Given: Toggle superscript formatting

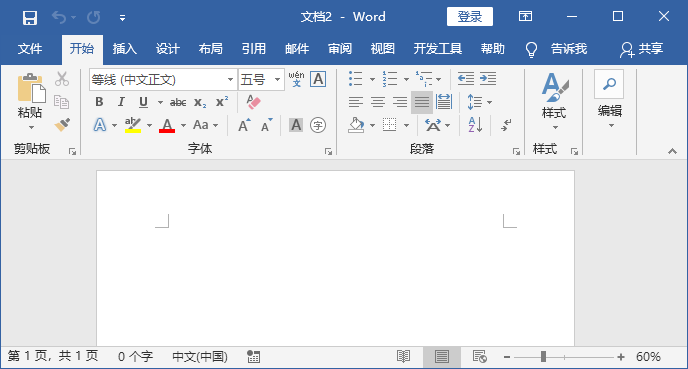Looking at the screenshot, I should 222,102.
